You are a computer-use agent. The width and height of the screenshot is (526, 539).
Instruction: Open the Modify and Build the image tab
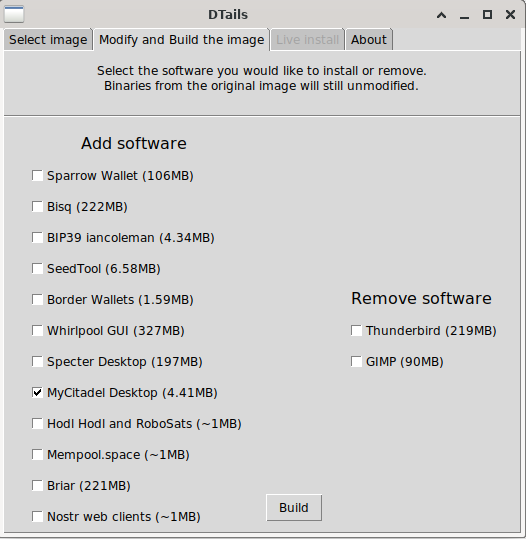coord(182,40)
